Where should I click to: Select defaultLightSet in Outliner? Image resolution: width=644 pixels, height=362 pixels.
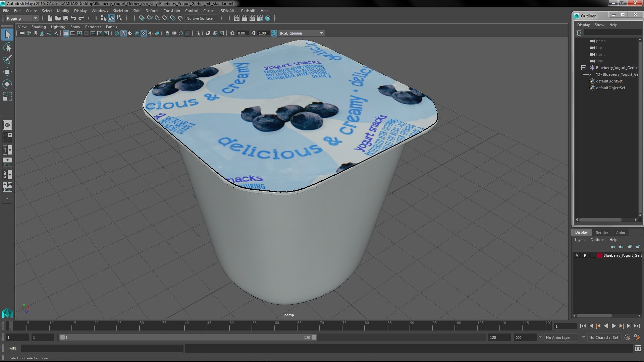(x=609, y=81)
